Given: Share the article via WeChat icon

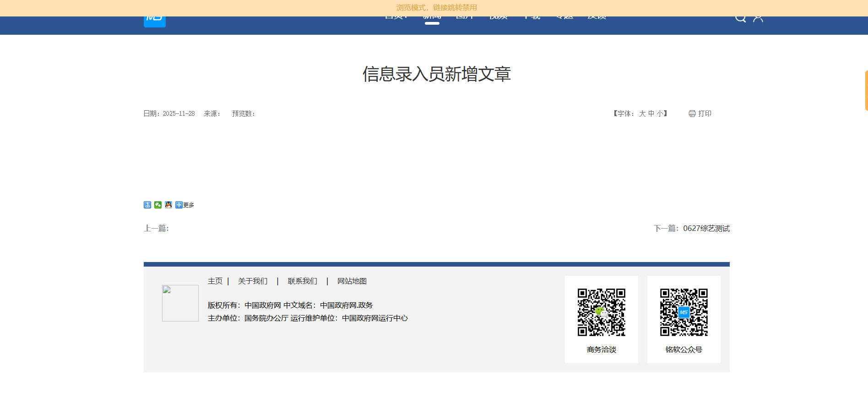Looking at the screenshot, I should 158,205.
